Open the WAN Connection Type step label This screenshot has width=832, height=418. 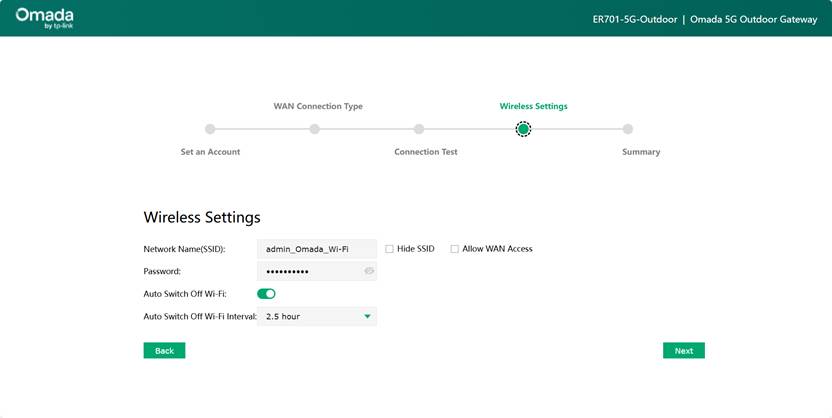318,106
